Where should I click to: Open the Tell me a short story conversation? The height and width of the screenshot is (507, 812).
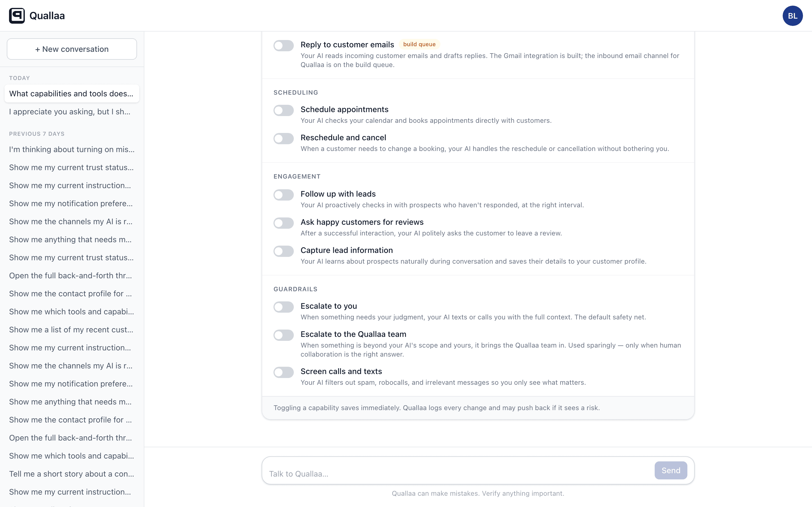click(71, 474)
